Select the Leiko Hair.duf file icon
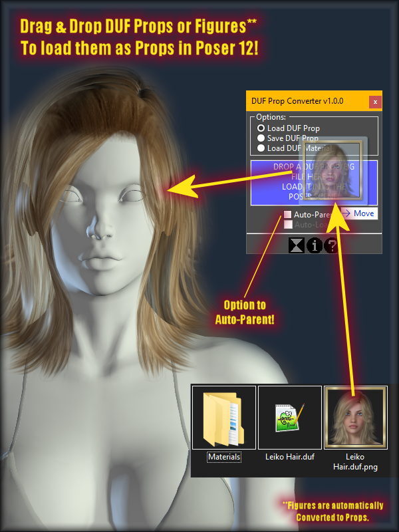 point(289,418)
